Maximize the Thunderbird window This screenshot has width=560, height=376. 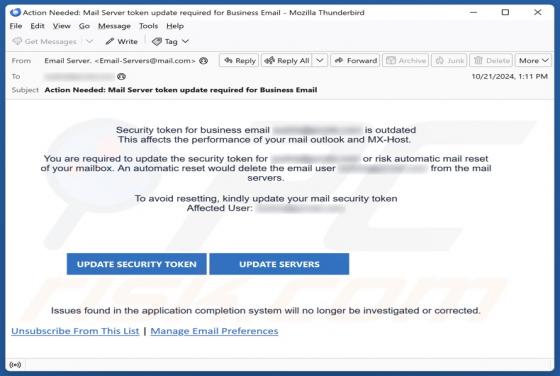pyautogui.click(x=505, y=12)
